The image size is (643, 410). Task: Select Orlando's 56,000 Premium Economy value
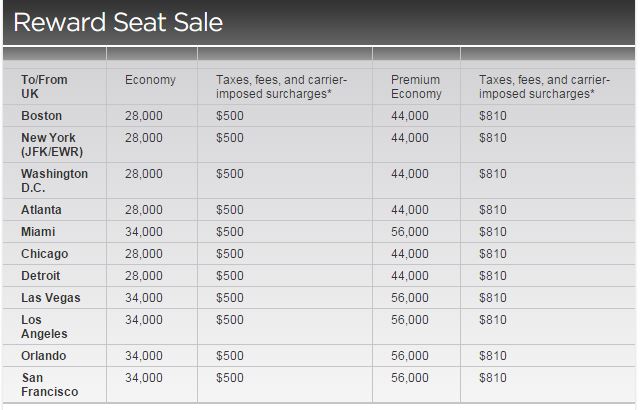tap(410, 356)
